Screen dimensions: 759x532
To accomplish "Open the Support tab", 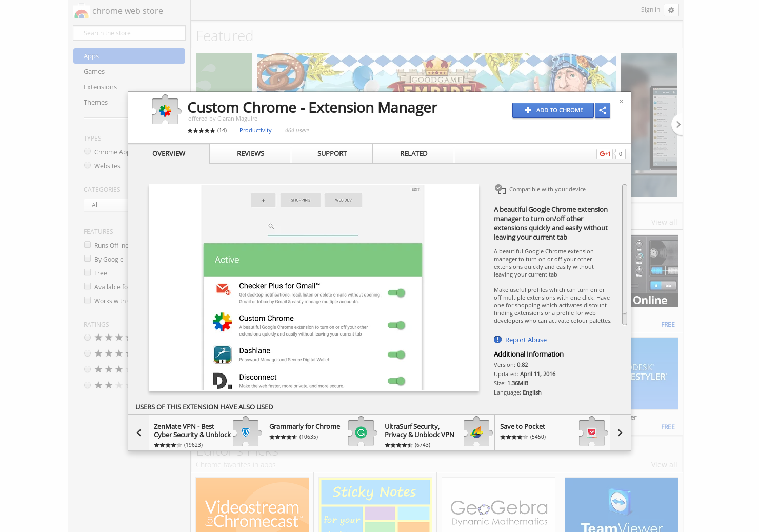I will click(332, 153).
